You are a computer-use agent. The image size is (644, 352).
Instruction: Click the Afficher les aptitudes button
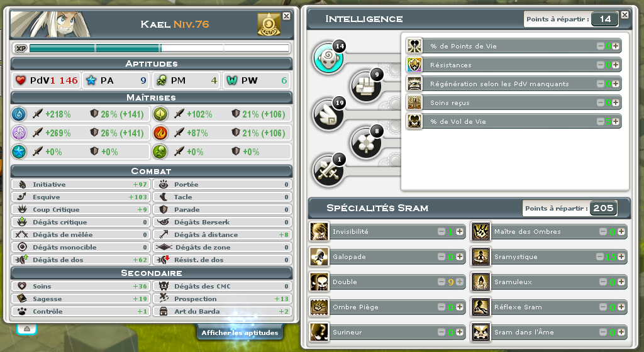pyautogui.click(x=240, y=333)
